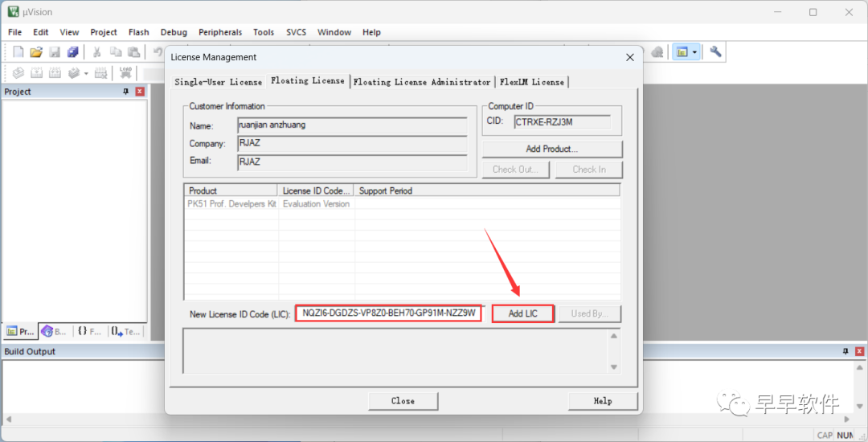Open the Batch Build dropdown arrow
Screen dimensions: 868x442
point(86,73)
